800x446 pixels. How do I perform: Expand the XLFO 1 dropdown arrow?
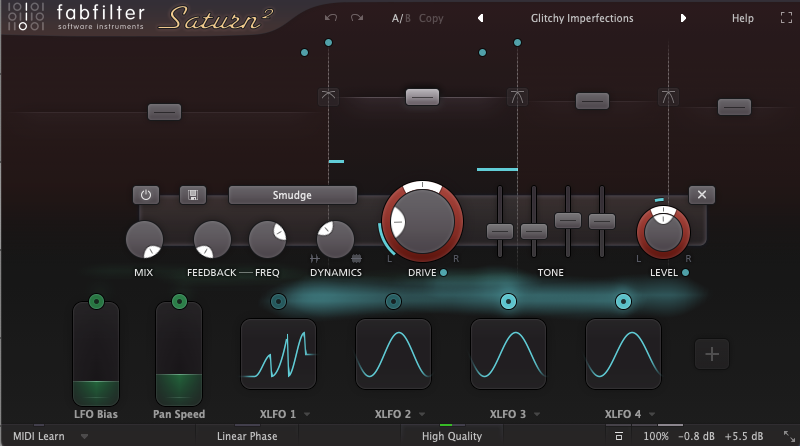pyautogui.click(x=307, y=414)
